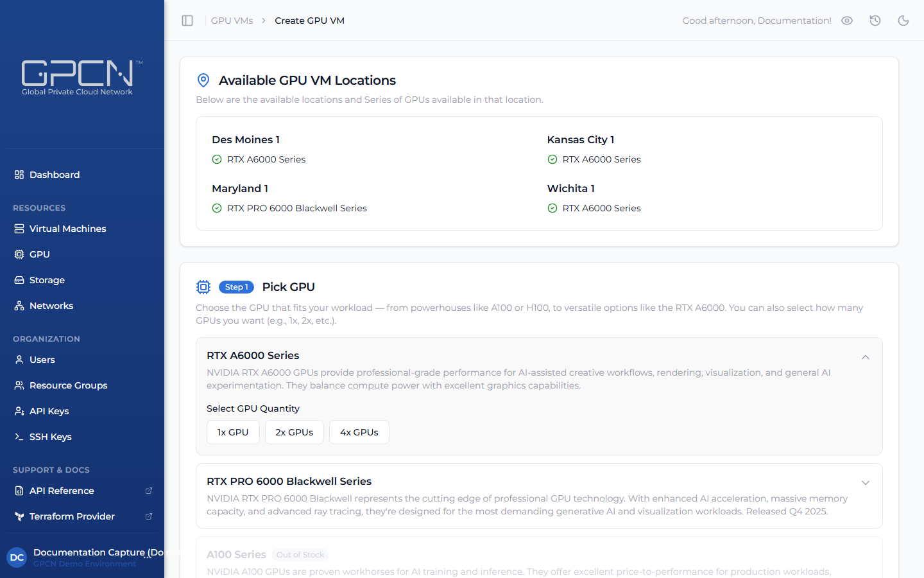Click check icon for Maryland RTX PRO 6000
The width and height of the screenshot is (924, 578).
[x=217, y=208]
